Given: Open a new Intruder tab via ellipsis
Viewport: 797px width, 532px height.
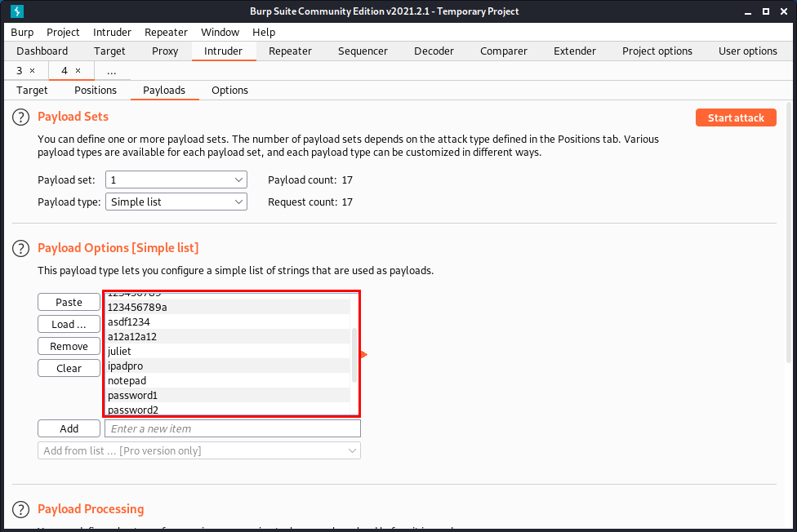Looking at the screenshot, I should tap(112, 71).
